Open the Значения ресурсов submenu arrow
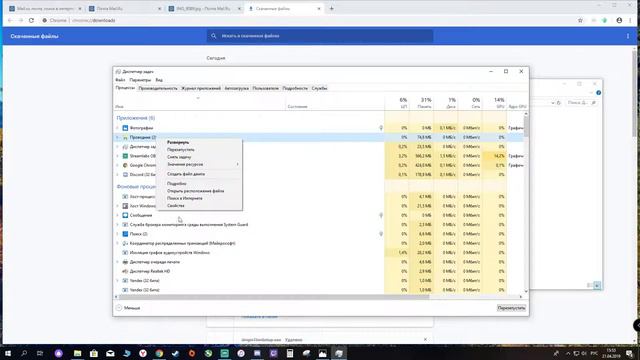The image size is (640, 360). coord(238,164)
